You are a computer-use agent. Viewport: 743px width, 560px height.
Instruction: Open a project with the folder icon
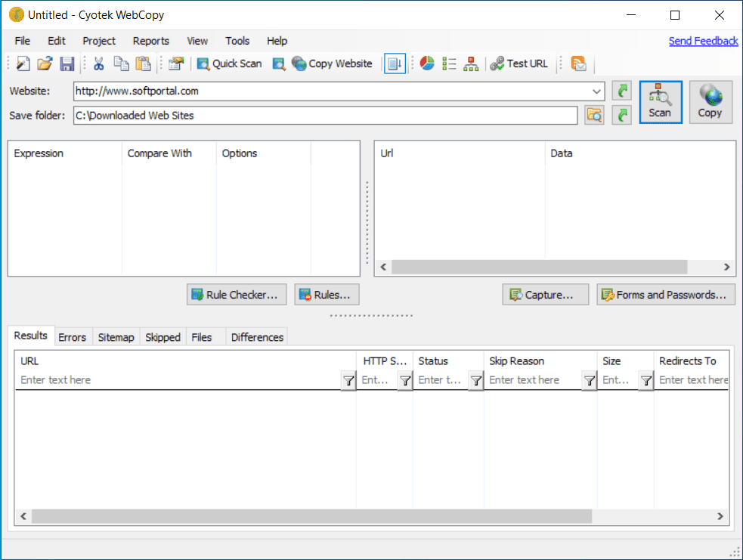coord(45,64)
